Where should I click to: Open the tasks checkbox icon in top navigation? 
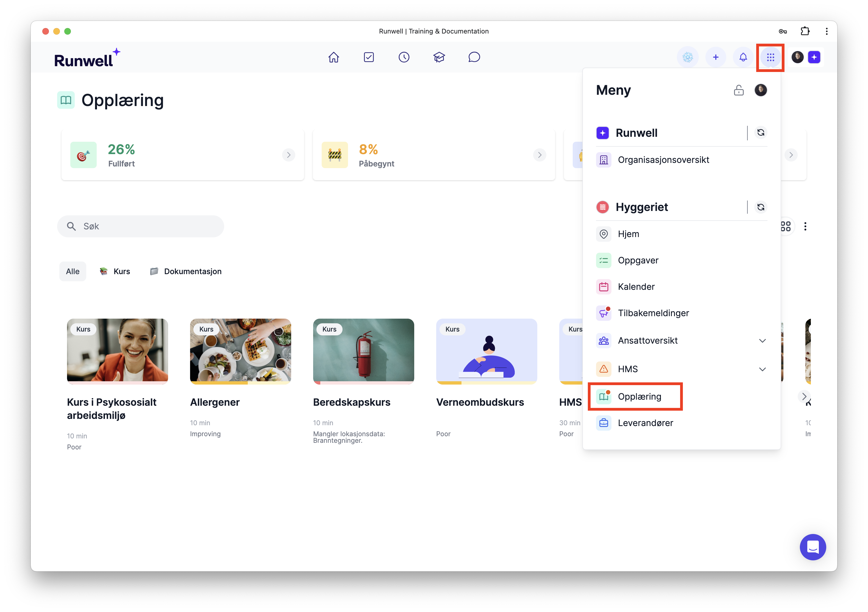[x=369, y=57]
